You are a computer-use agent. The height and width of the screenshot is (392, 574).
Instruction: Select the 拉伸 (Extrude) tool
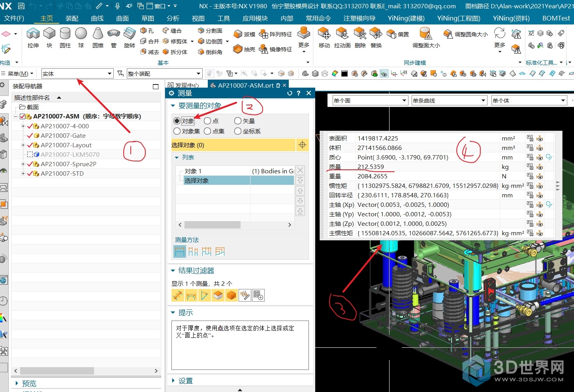pyautogui.click(x=33, y=38)
